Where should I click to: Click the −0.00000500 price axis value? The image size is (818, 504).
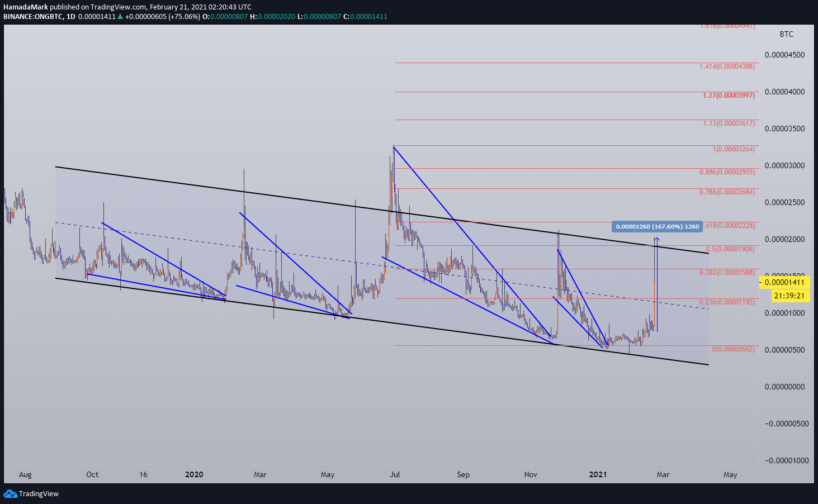coord(787,424)
